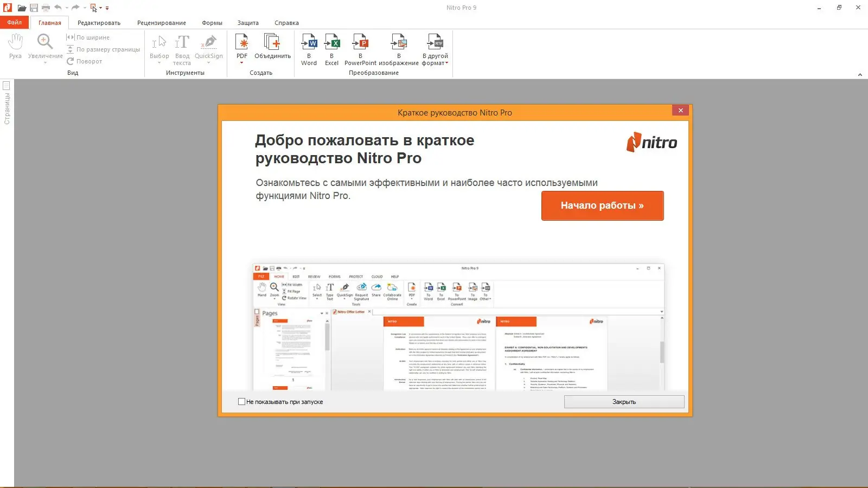Click the selection tool icon in quick access toolbar
868x488 pixels.
93,8
